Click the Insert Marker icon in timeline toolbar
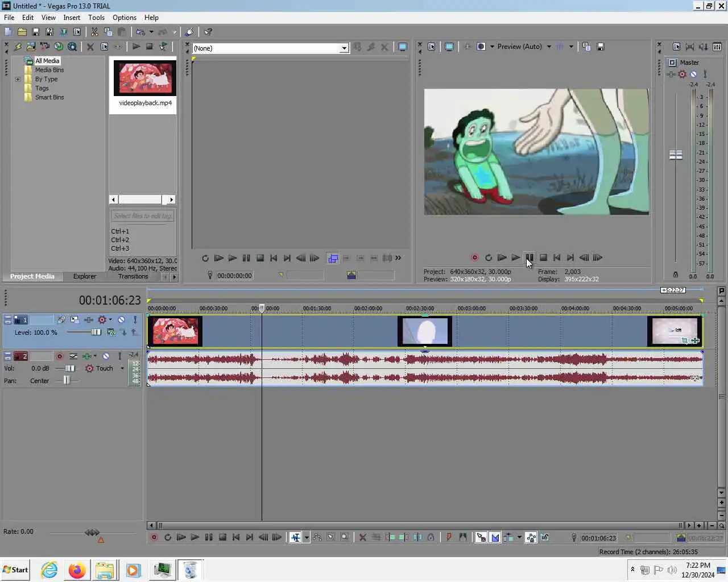728x582 pixels. pyautogui.click(x=449, y=537)
